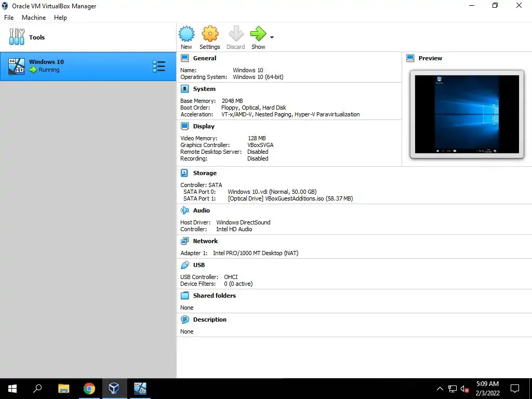The width and height of the screenshot is (532, 399).
Task: Open File Explorer from the taskbar
Action: point(64,389)
